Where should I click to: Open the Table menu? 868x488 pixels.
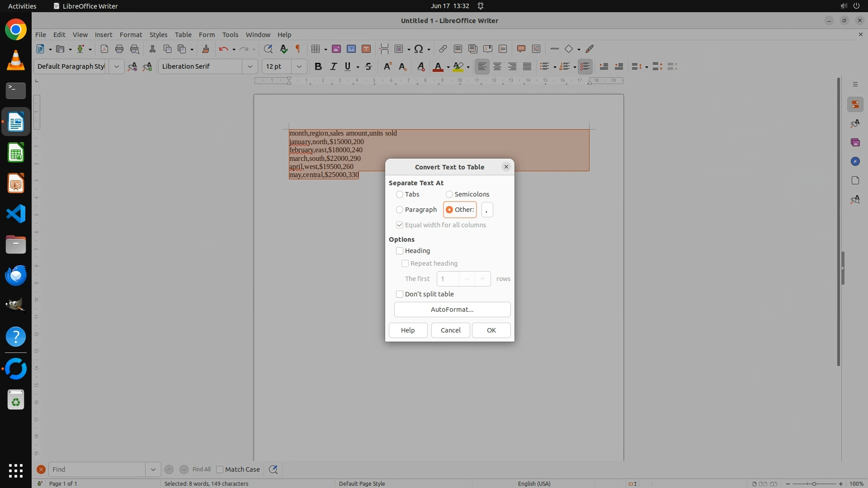click(x=183, y=34)
